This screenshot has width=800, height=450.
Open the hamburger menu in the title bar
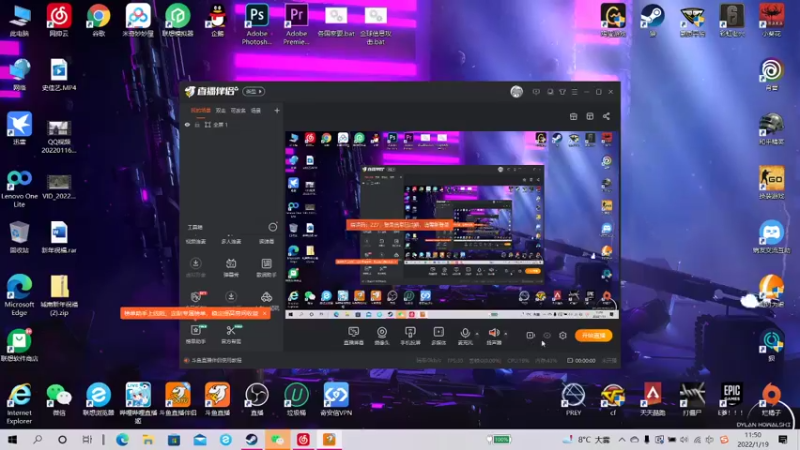tap(574, 92)
